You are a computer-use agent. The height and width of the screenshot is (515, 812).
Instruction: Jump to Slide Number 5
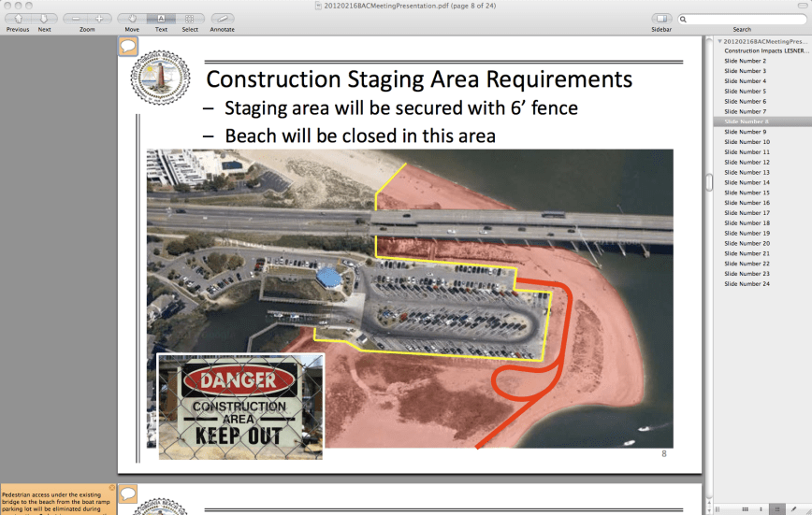[745, 91]
